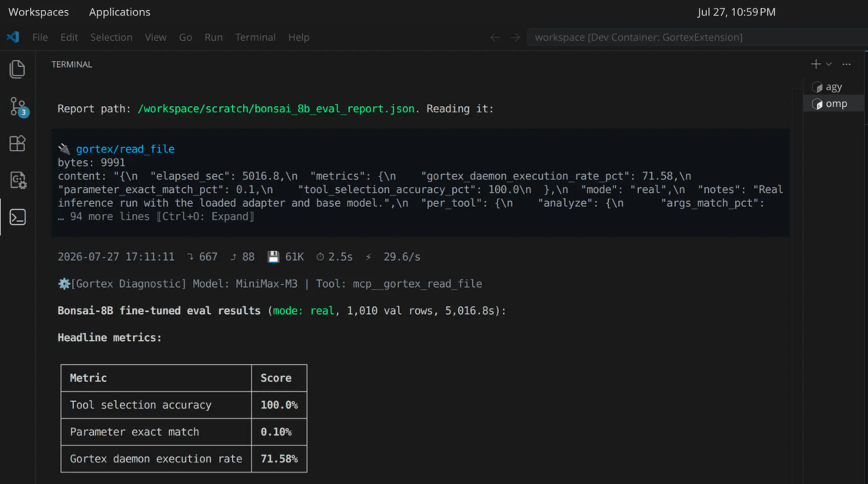Click 'mode: real' green text
This screenshot has height=484, width=868.
pyautogui.click(x=303, y=310)
